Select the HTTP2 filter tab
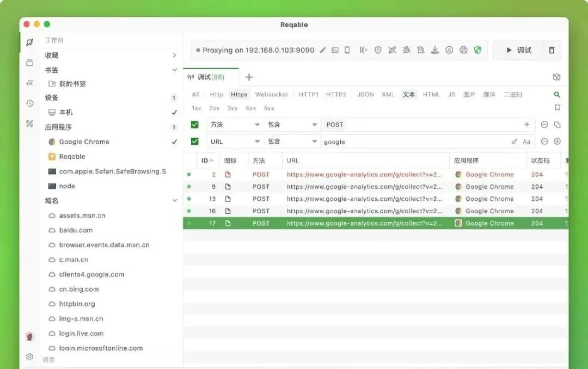 (x=336, y=95)
